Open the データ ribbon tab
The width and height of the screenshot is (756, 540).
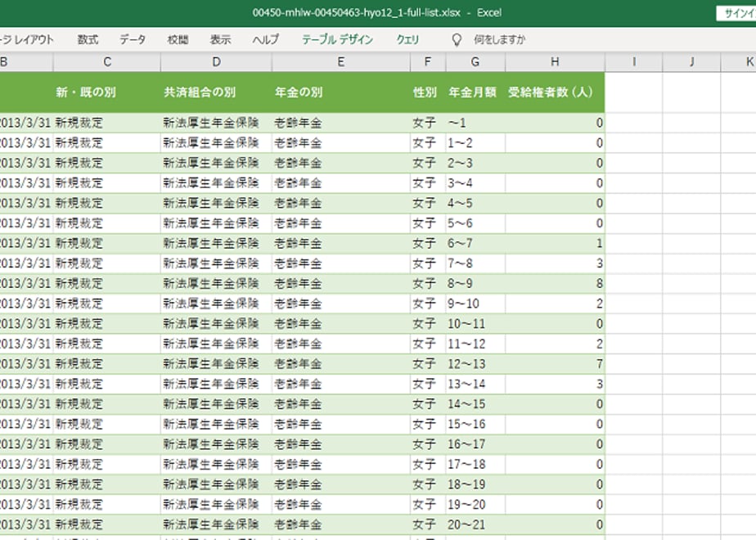pos(133,39)
